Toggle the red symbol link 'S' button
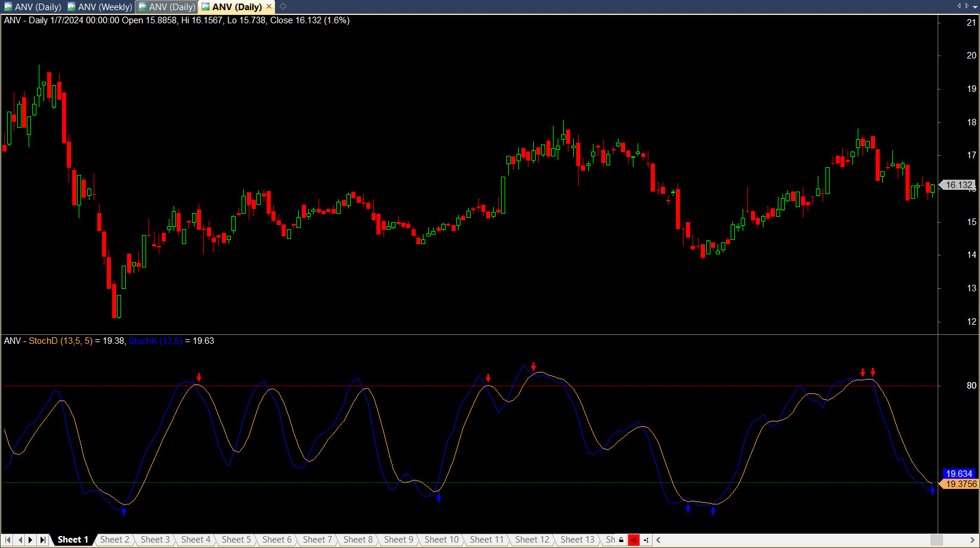Viewport: 980px width, 548px height. pyautogui.click(x=633, y=540)
